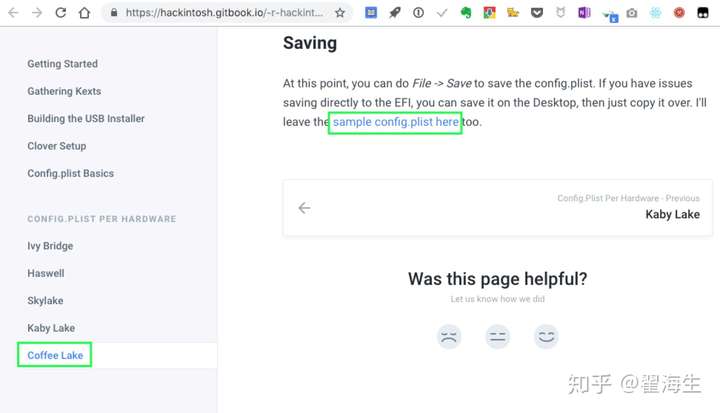Click the browser reload button
720x413 pixels.
pos(61,13)
